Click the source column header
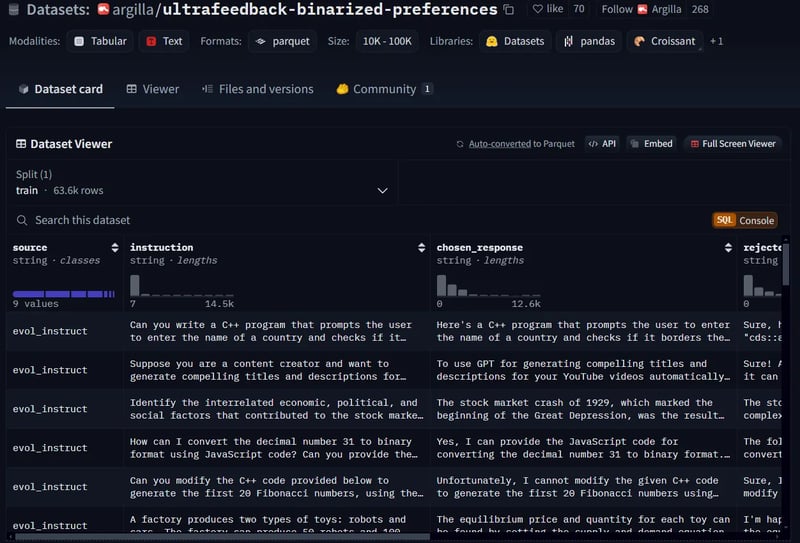 pos(30,248)
